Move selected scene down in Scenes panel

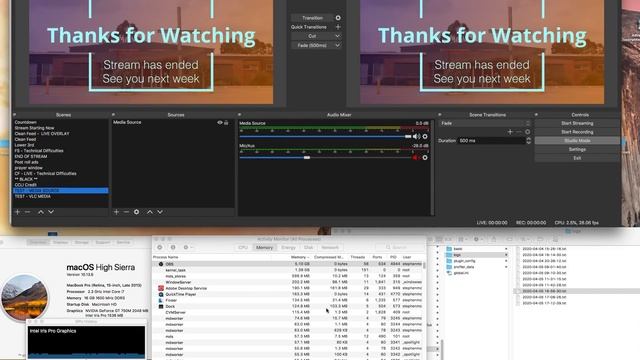[51, 212]
